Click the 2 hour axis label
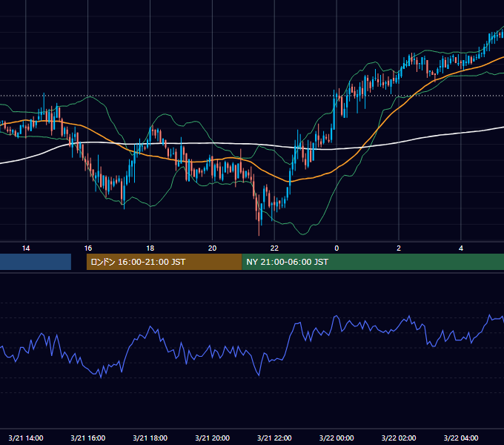Image resolution: width=504 pixels, height=445 pixels. pyautogui.click(x=399, y=248)
